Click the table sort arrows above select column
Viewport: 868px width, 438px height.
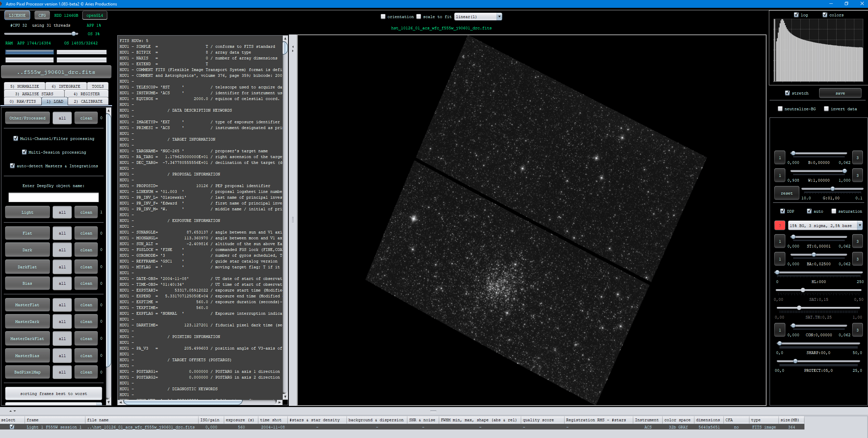(x=12, y=411)
